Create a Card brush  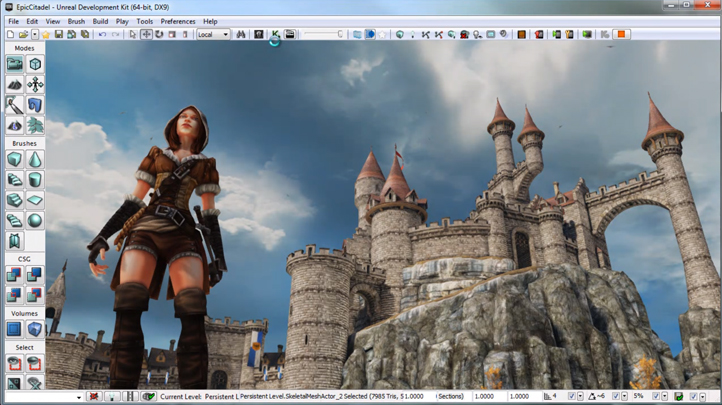(x=15, y=241)
